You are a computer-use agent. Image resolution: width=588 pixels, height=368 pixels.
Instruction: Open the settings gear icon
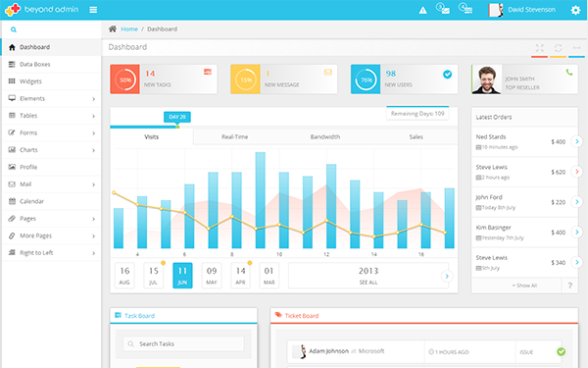click(575, 10)
